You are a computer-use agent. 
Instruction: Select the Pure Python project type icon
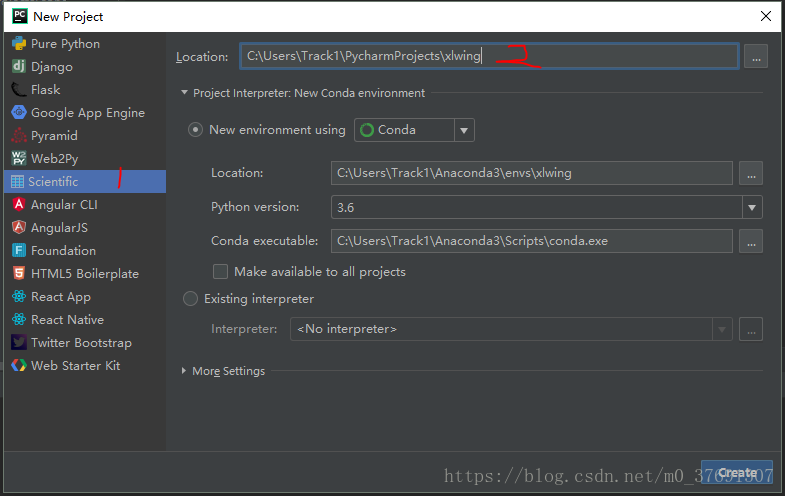point(19,44)
